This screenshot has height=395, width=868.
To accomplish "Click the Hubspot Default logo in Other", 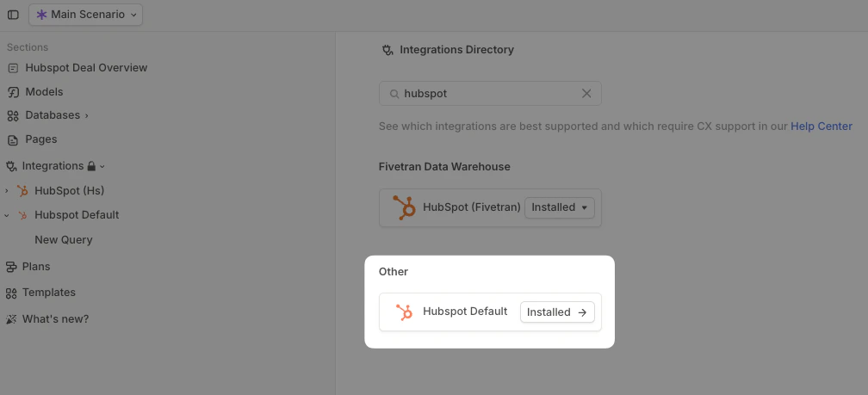I will [x=405, y=312].
